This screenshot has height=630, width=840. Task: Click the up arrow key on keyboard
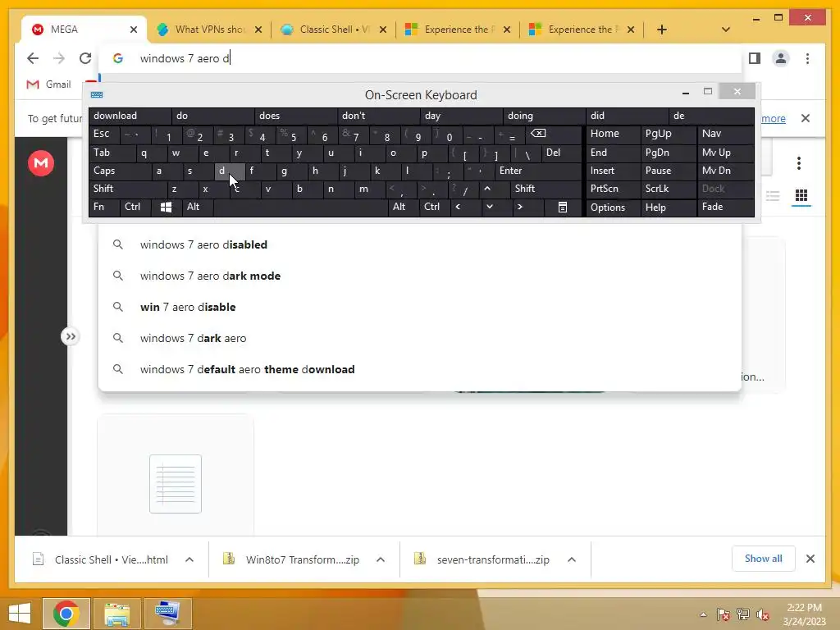(x=487, y=189)
